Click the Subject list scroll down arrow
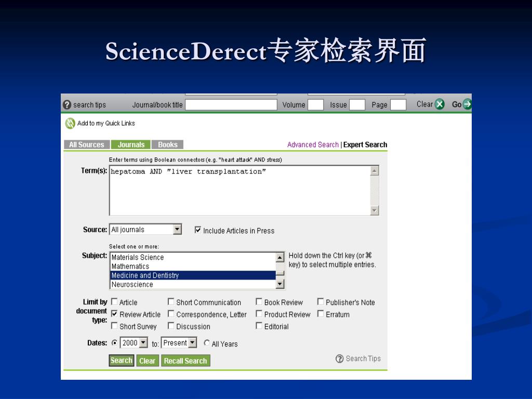The width and height of the screenshot is (532, 399). (280, 284)
